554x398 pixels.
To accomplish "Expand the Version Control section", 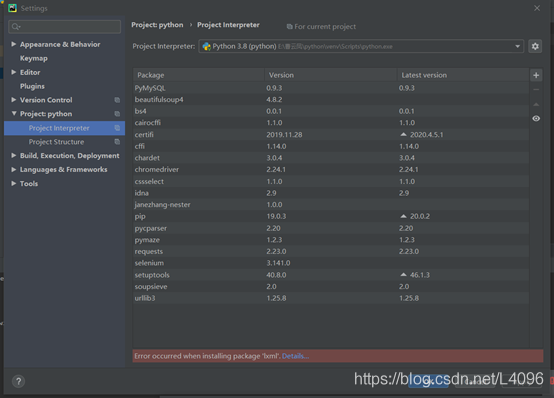I will pos(13,100).
